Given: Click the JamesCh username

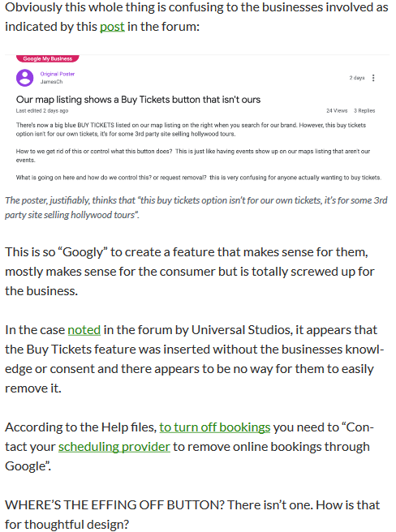Looking at the screenshot, I should 51,82.
